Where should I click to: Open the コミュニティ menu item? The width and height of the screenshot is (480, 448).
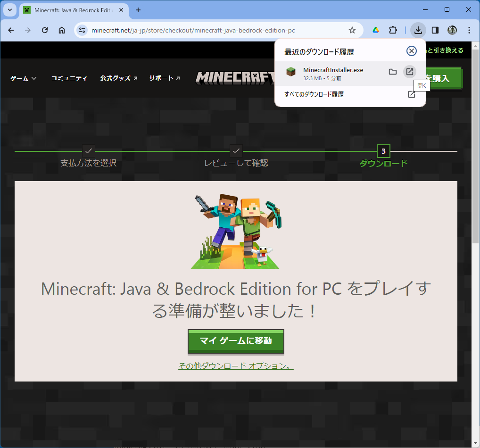69,78
